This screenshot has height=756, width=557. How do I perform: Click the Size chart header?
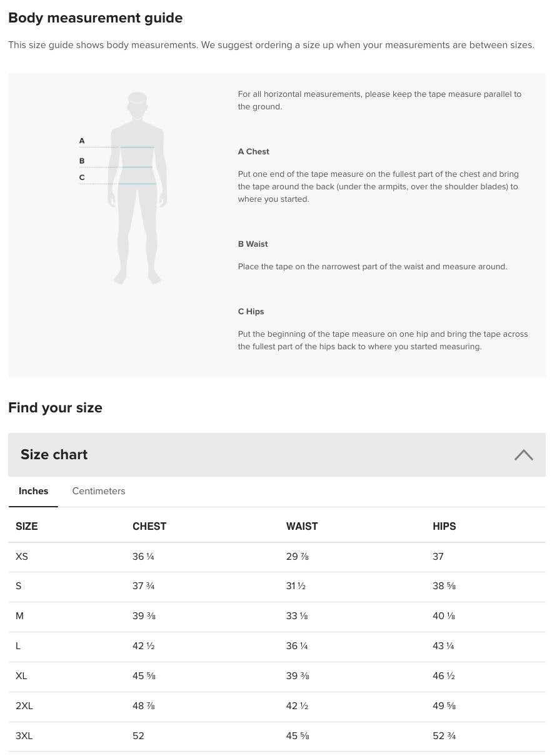pos(54,455)
